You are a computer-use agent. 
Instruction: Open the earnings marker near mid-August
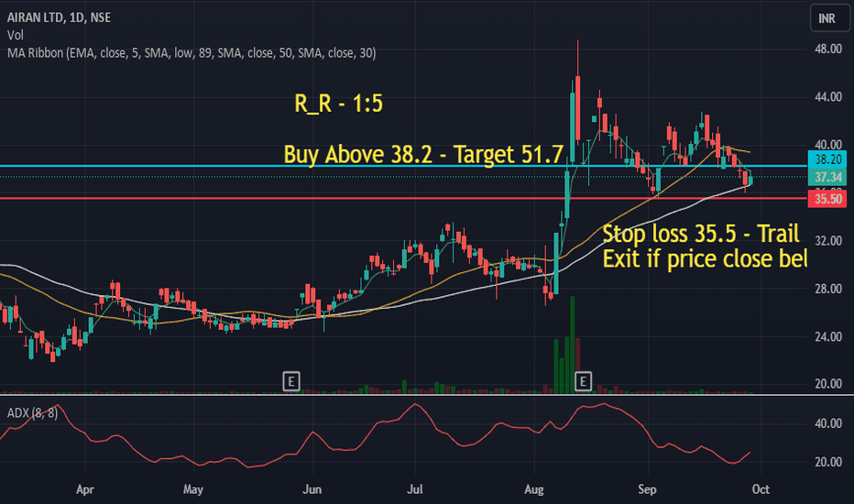pos(583,381)
